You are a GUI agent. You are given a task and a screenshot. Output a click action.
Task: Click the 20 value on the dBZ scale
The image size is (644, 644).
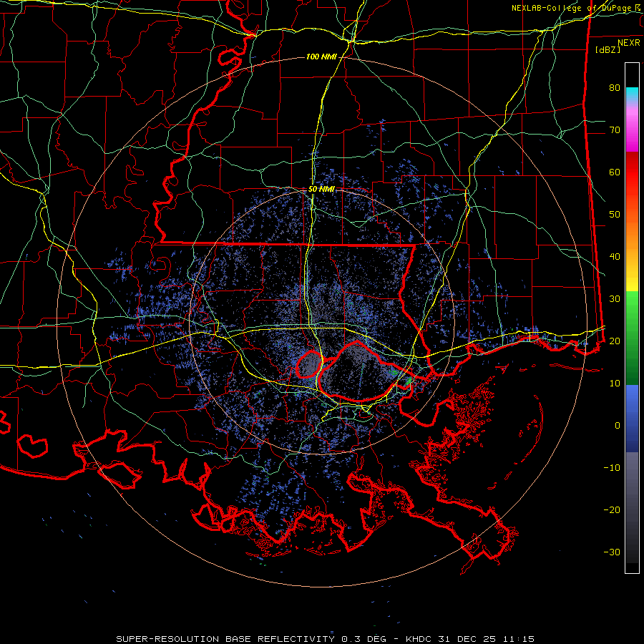(615, 341)
